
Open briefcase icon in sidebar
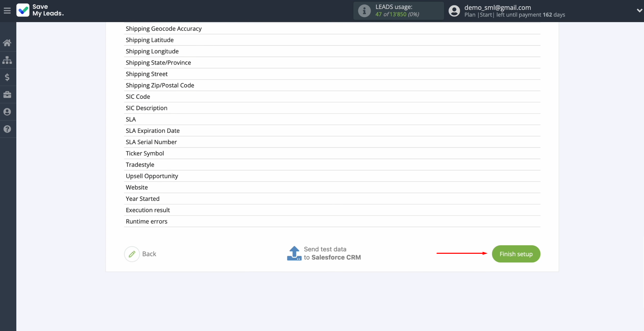coord(7,95)
